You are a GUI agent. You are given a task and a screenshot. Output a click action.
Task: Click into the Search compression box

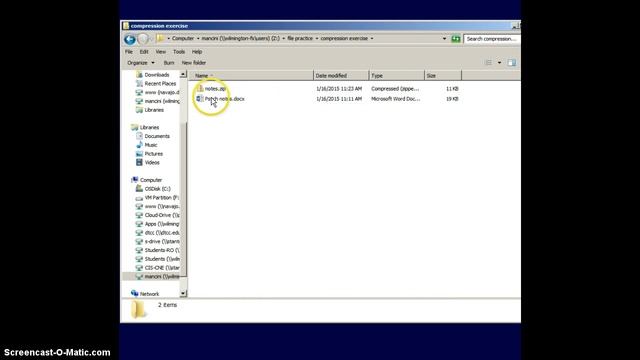tap(491, 39)
